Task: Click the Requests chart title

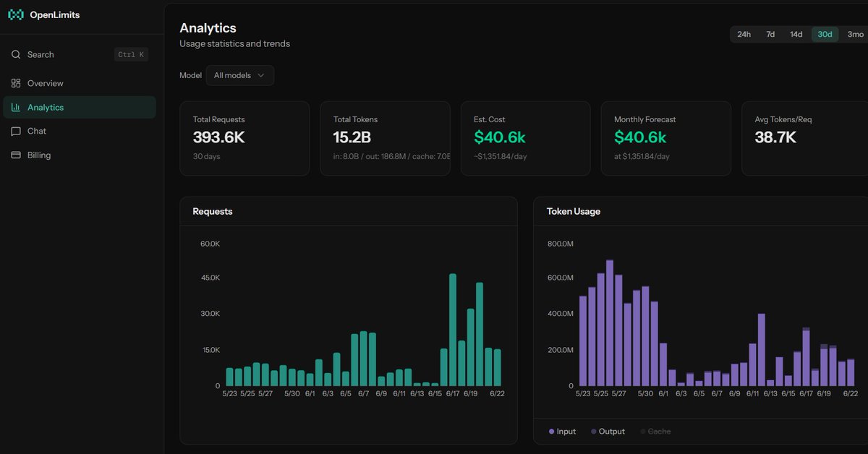Action: pyautogui.click(x=213, y=211)
